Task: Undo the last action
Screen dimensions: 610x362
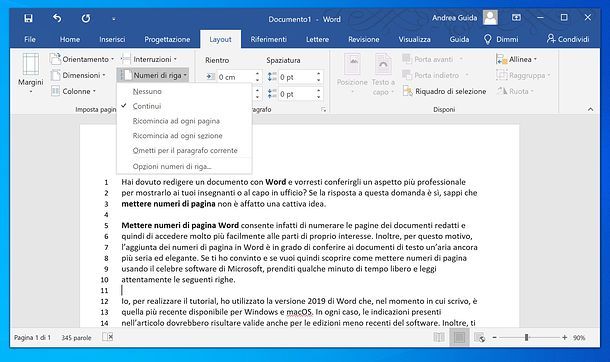Action: tap(57, 18)
